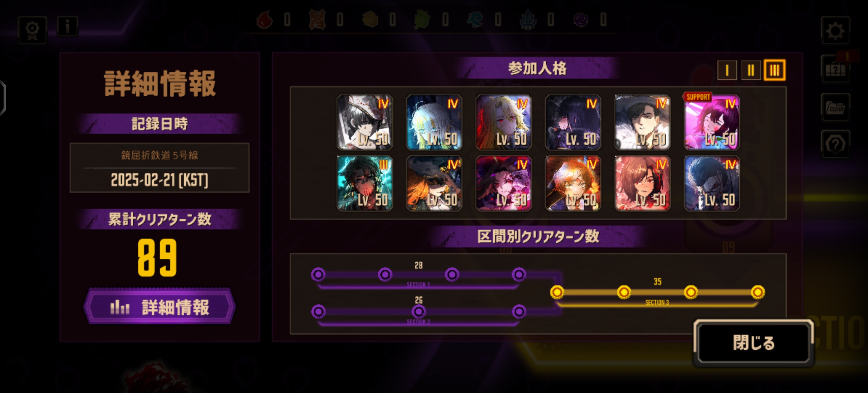Screen dimensions: 868x393
Task: Click the red wrath sin resource icon
Action: click(265, 20)
